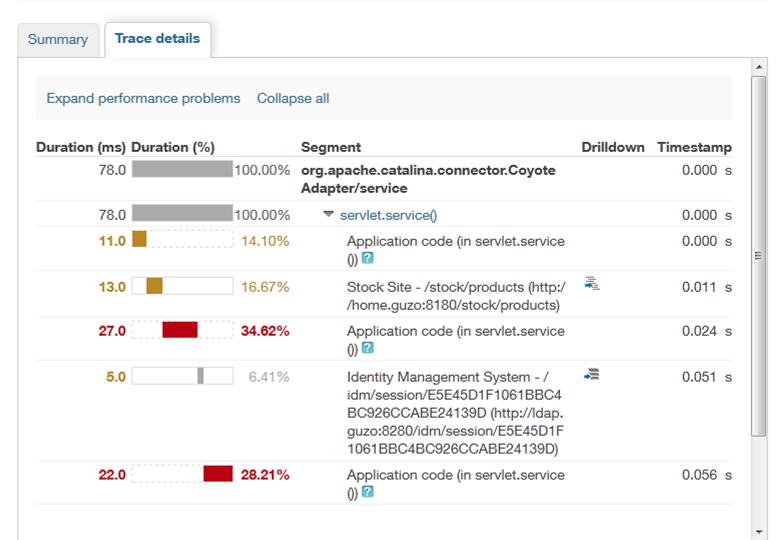Screen dimensions: 783x540
Task: Click the Stock Site drilldown icon
Action: (592, 284)
